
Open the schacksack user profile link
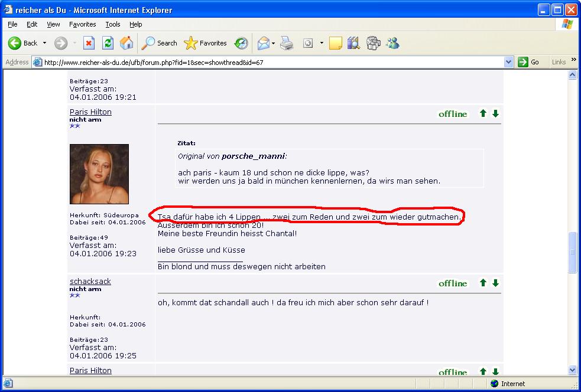coord(90,282)
